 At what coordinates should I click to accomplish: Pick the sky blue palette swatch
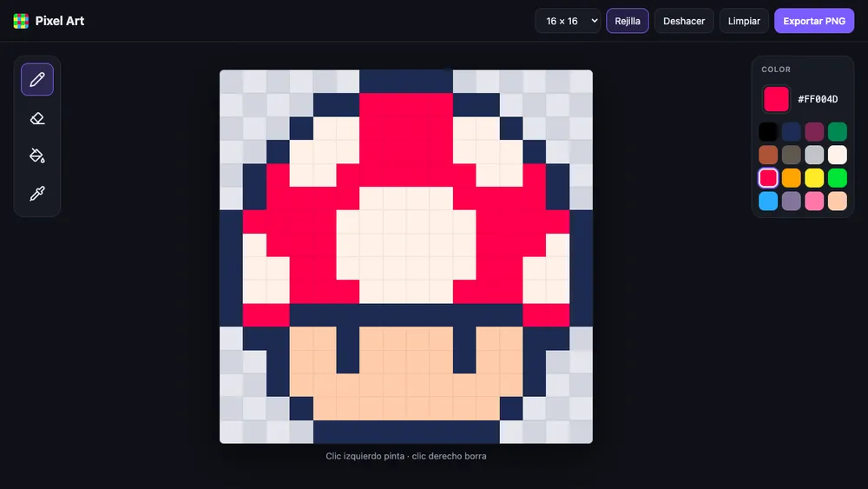768,201
